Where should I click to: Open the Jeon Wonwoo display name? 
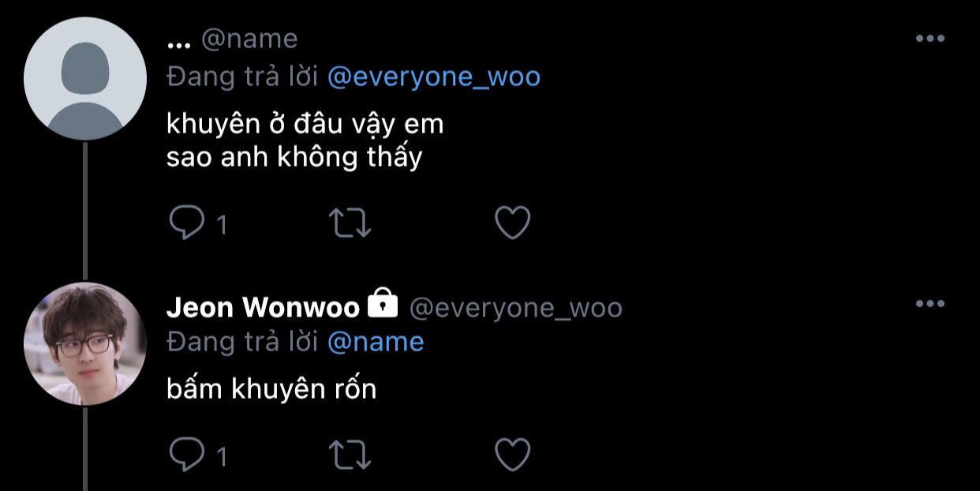263,307
